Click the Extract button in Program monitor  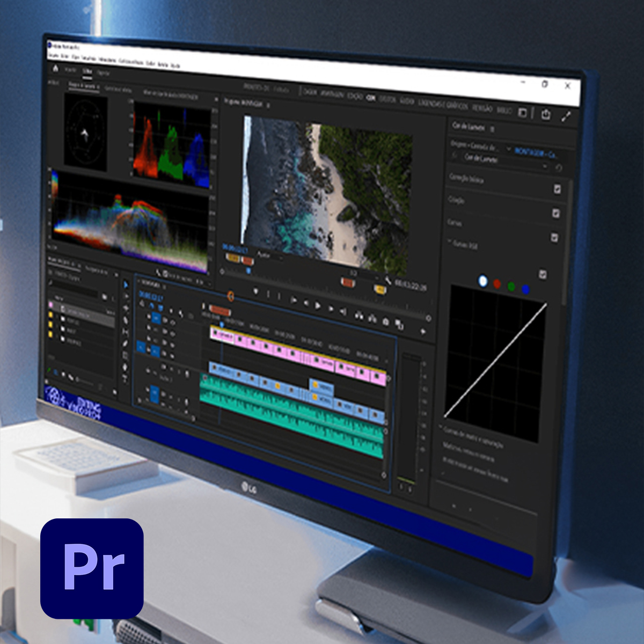(372, 318)
